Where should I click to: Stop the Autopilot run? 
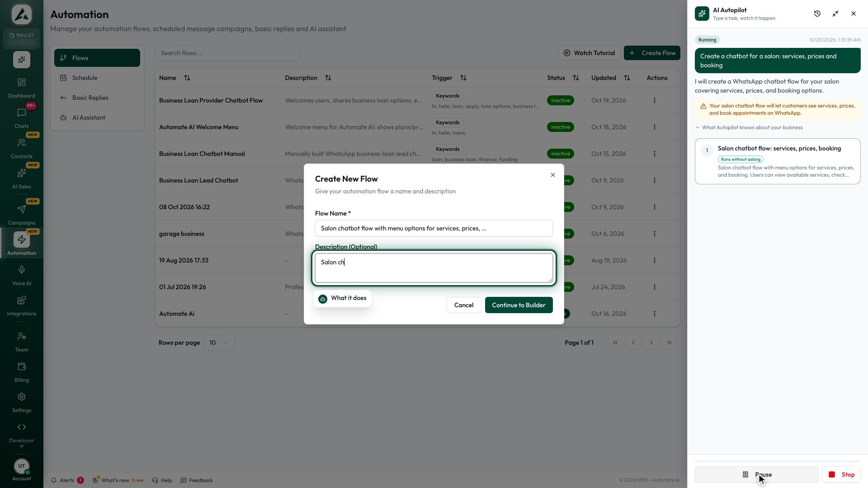(841, 474)
